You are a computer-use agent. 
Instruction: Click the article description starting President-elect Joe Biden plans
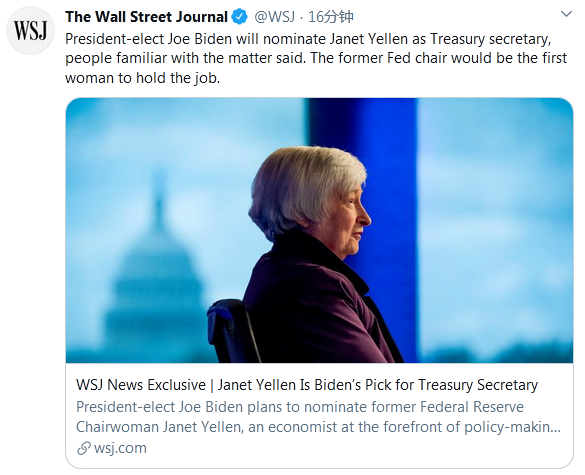click(x=318, y=417)
